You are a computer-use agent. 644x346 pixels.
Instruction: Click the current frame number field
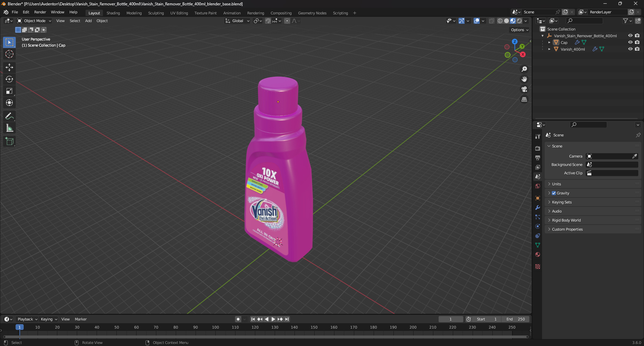point(450,319)
